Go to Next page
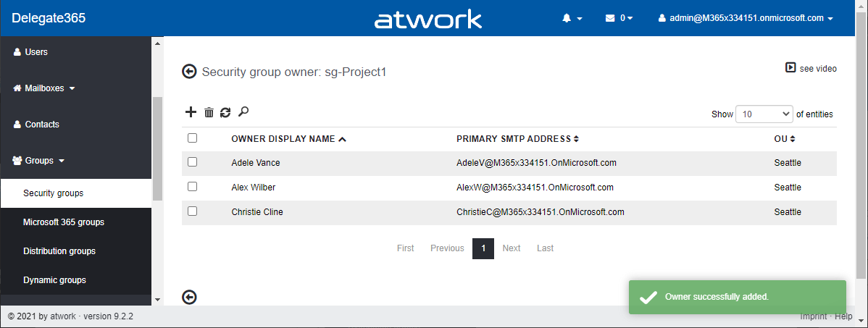Viewport: 868px width, 328px height. point(512,248)
